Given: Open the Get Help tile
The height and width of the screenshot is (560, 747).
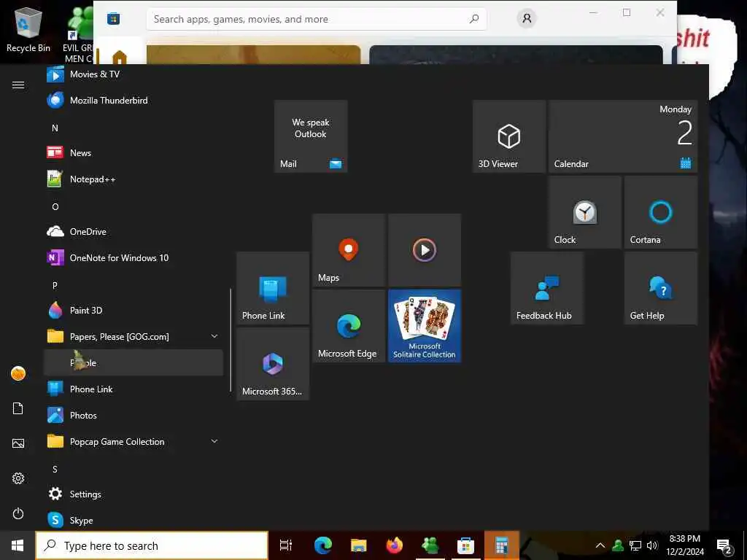Looking at the screenshot, I should pyautogui.click(x=661, y=288).
